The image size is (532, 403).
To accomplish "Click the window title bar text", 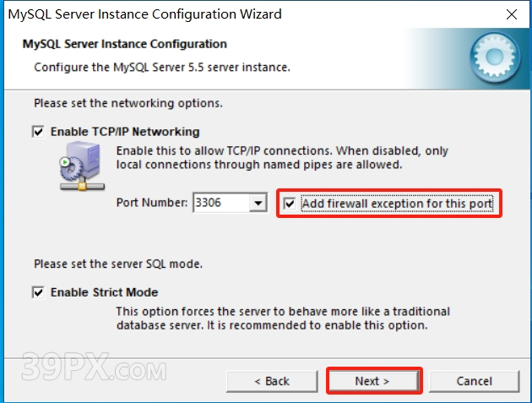I will 145,14.
